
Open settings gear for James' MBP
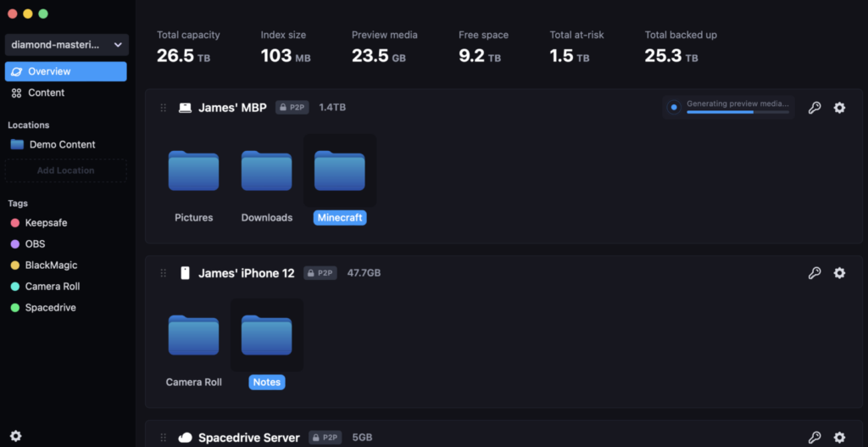839,108
